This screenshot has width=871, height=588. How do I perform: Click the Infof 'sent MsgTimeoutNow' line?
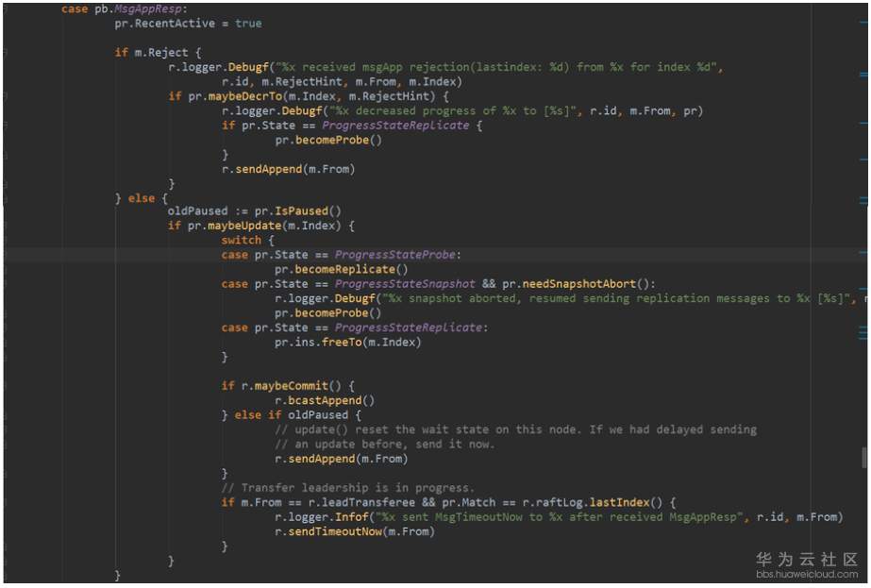[559, 517]
